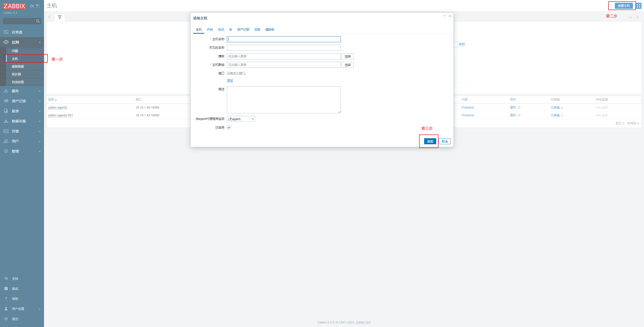Click 选择 button beside 模板 field
The width and height of the screenshot is (644, 327).
347,57
